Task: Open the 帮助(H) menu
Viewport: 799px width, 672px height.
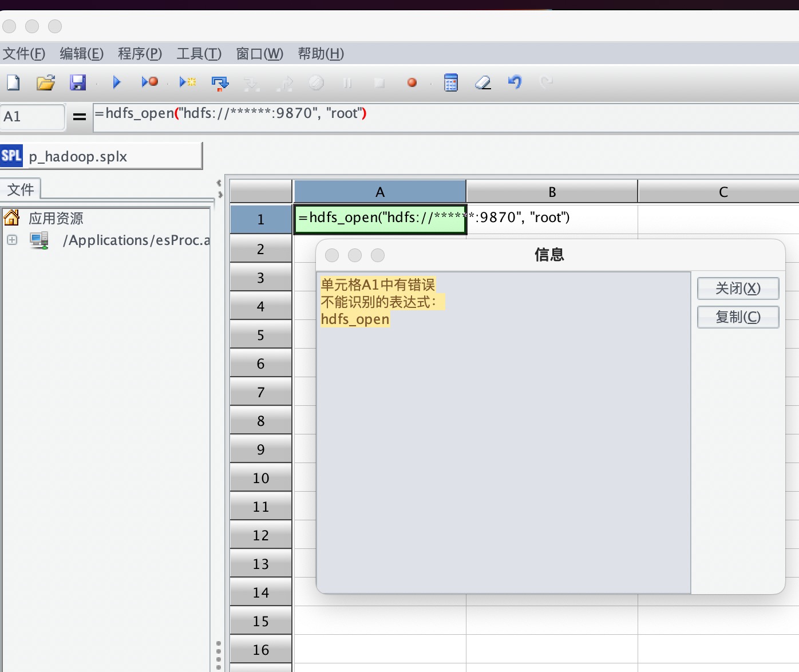Action: point(321,54)
